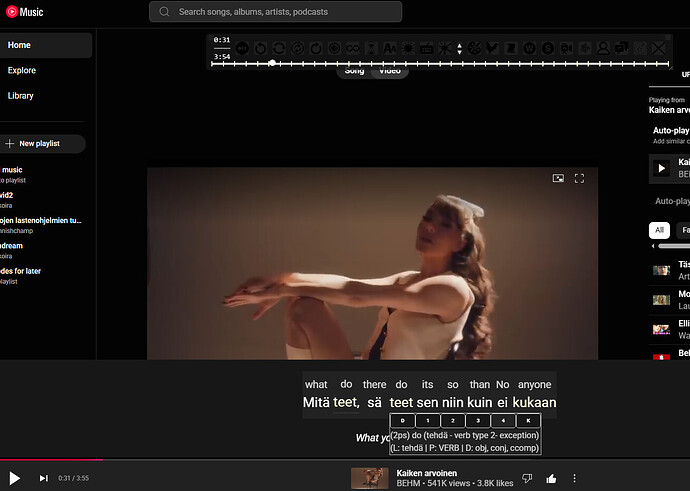
Task: Click the subtitle word 'kukaan'
Action: [534, 402]
